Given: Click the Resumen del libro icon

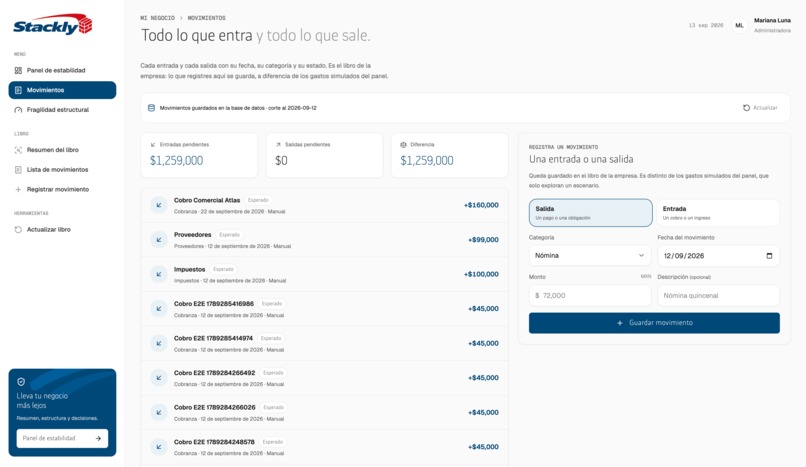Looking at the screenshot, I should click(18, 150).
